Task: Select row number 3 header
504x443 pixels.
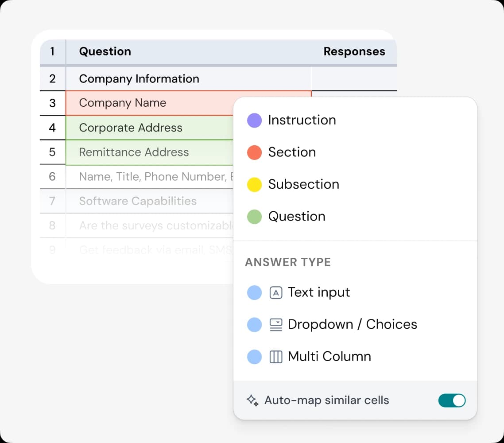Action: (x=53, y=103)
